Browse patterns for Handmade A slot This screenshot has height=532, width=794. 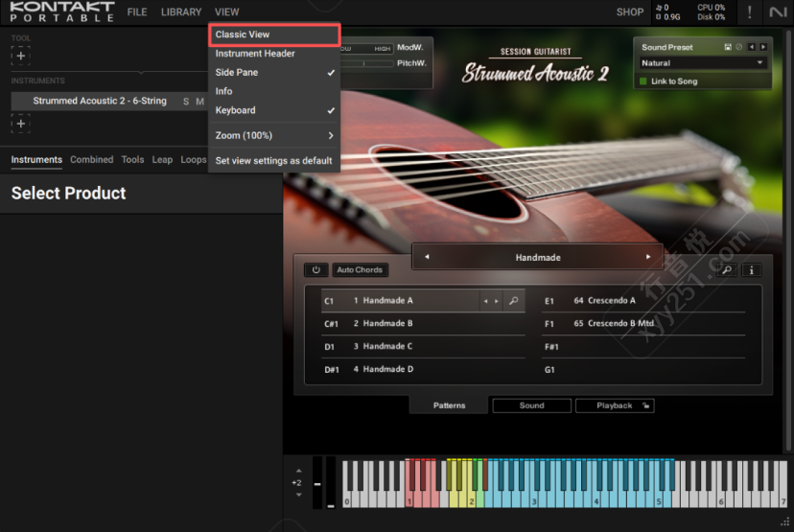513,301
